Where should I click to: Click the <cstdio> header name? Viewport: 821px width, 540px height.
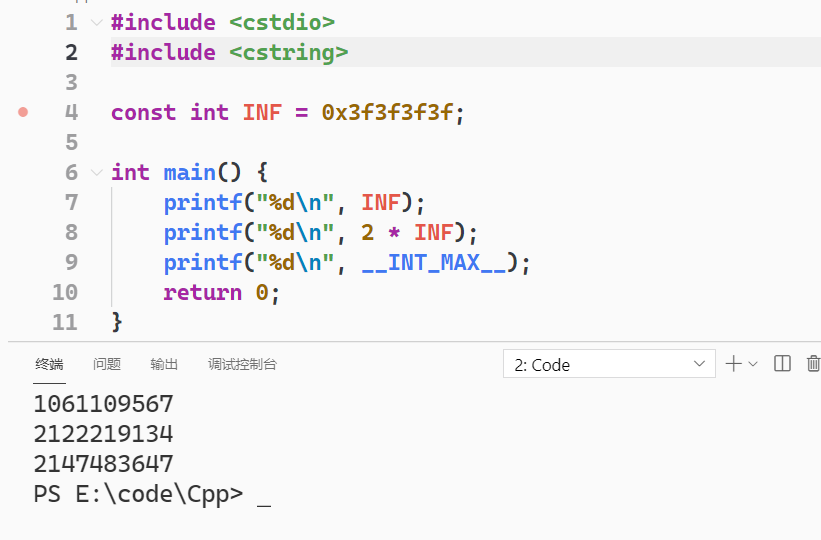point(282,23)
